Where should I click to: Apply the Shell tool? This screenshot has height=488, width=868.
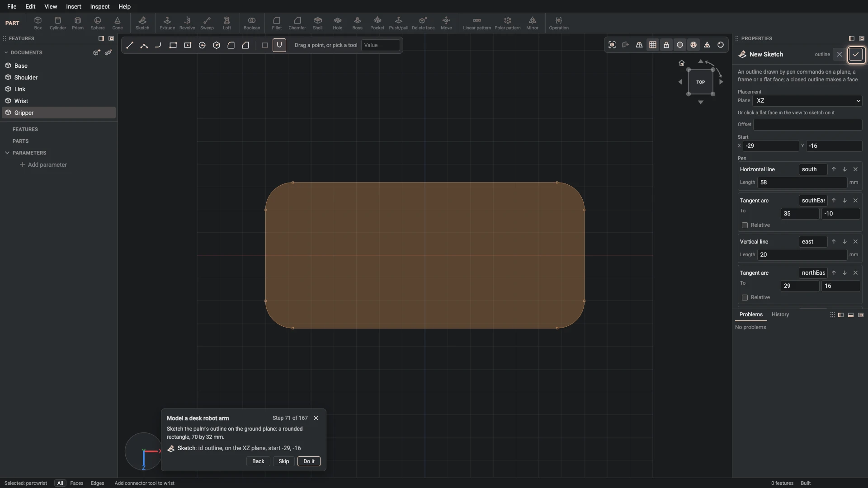[318, 23]
